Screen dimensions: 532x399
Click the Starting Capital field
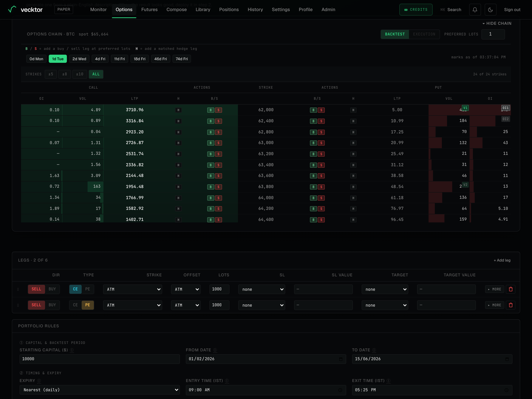[x=100, y=359]
